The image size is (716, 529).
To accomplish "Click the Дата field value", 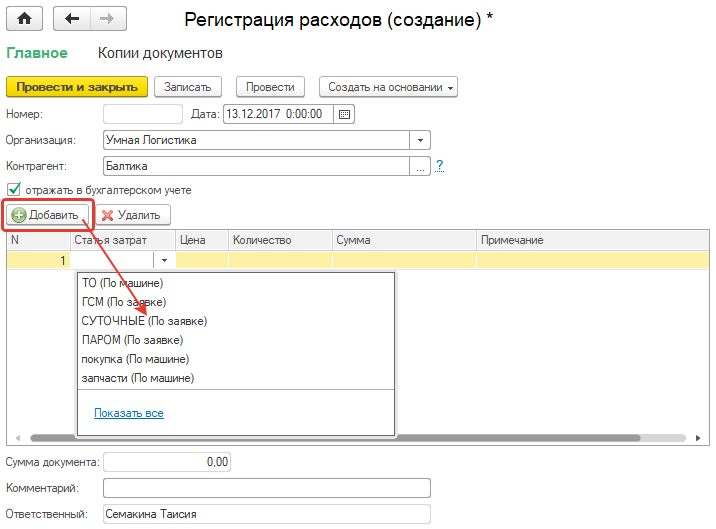I will click(279, 114).
